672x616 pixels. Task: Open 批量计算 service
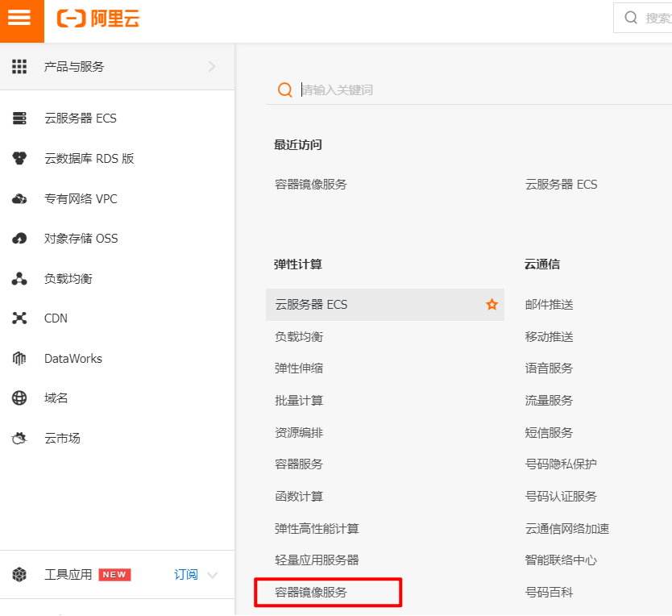tap(299, 400)
